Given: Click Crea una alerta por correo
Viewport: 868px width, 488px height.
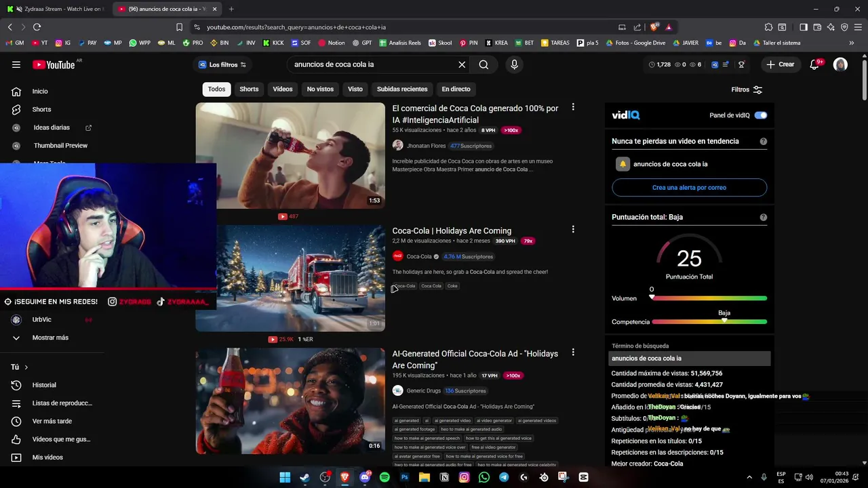Looking at the screenshot, I should click(689, 188).
